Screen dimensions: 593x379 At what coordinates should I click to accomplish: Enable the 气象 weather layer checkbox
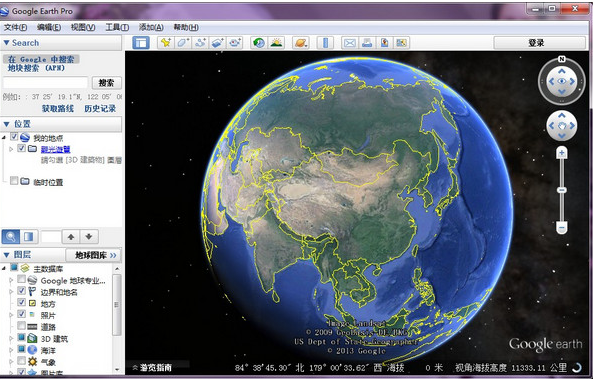coord(22,361)
